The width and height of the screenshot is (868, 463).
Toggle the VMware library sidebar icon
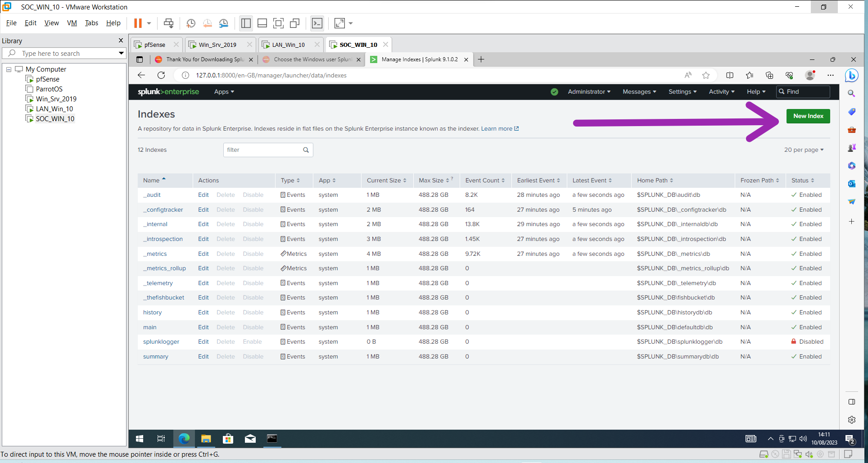246,23
